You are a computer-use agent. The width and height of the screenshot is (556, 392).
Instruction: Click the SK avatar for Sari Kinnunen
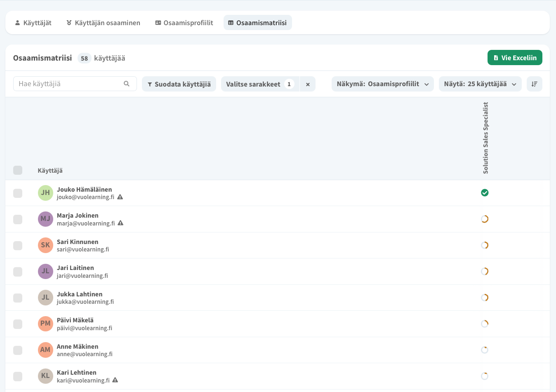[45, 245]
